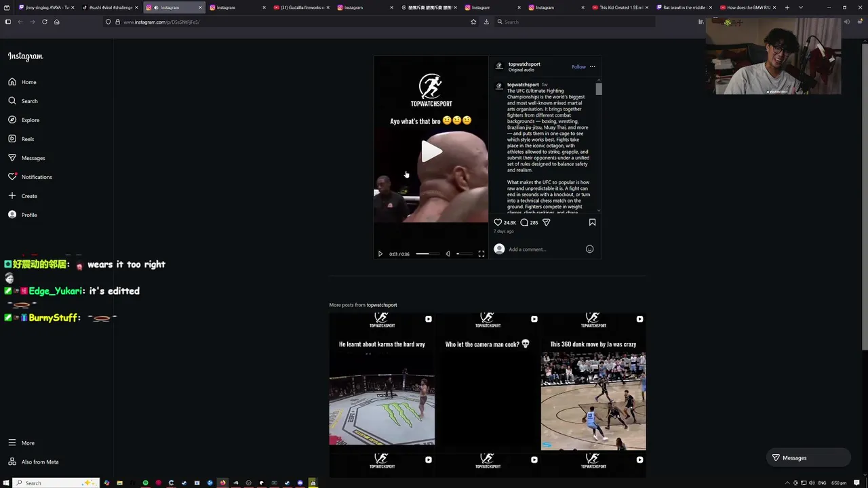Viewport: 868px width, 488px height.
Task: Go to Reels in the sidebar
Action: (21, 139)
